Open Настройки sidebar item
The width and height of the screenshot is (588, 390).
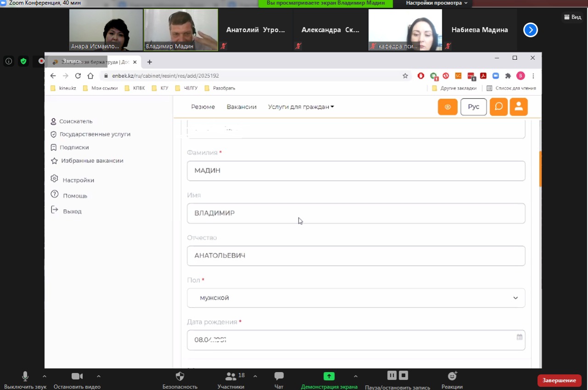73,180
